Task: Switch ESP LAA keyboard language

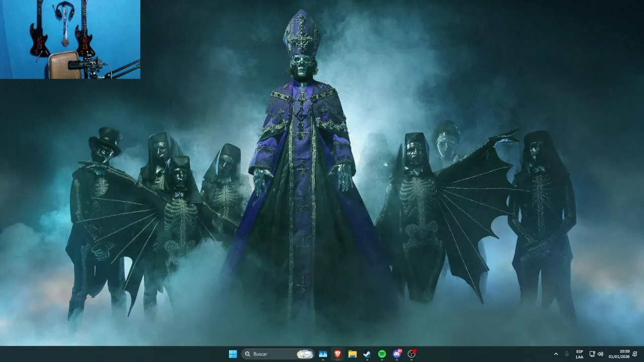Action: point(580,354)
